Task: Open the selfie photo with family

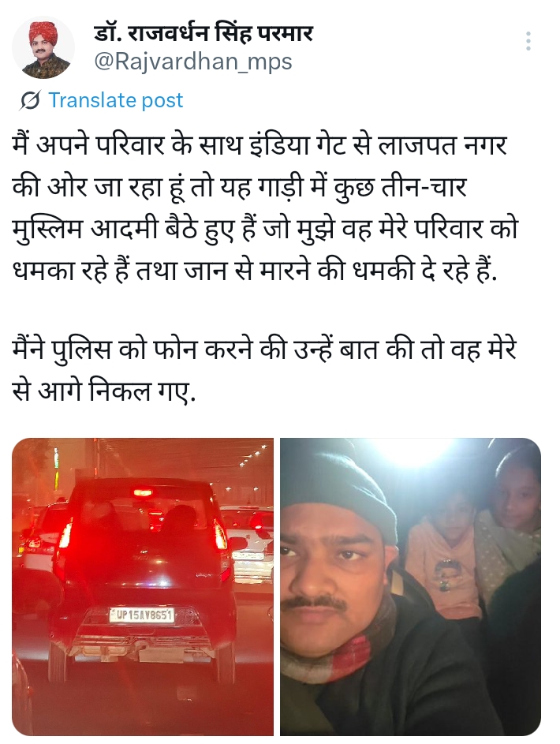Action: (x=410, y=586)
